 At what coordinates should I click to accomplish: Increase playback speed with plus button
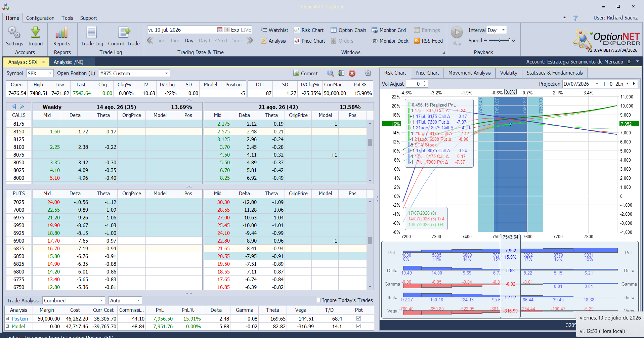[x=513, y=40]
